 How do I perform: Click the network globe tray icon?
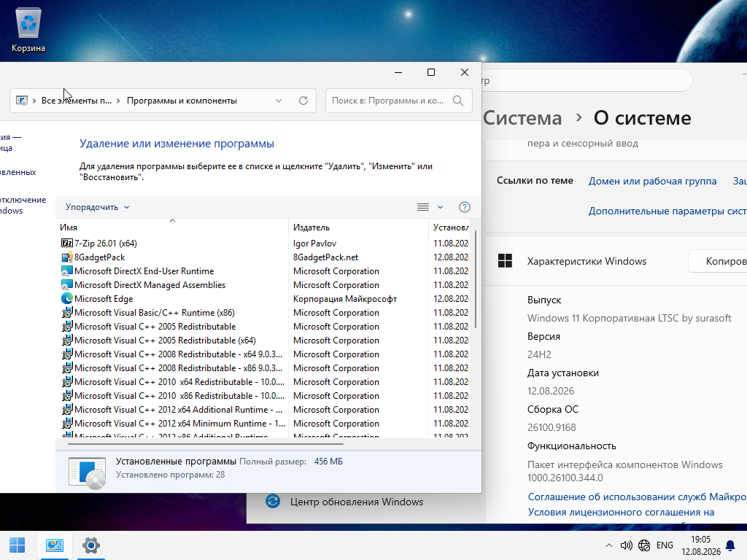(644, 545)
